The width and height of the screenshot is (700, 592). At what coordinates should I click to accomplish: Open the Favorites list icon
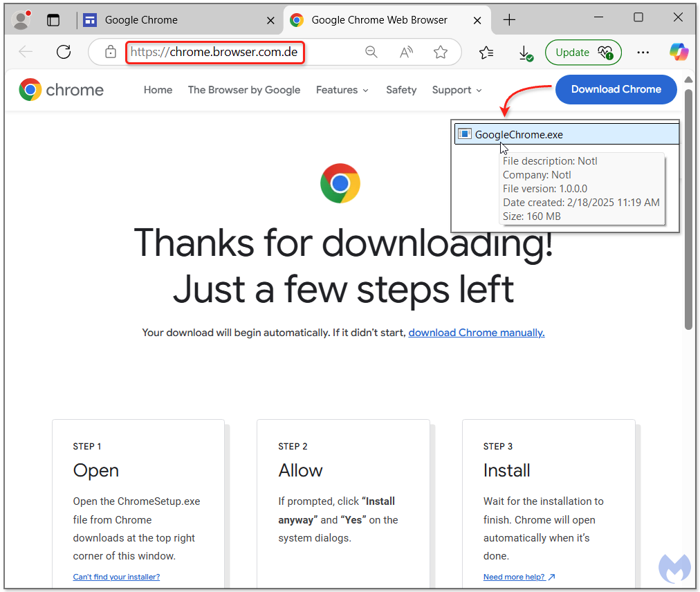(x=486, y=53)
